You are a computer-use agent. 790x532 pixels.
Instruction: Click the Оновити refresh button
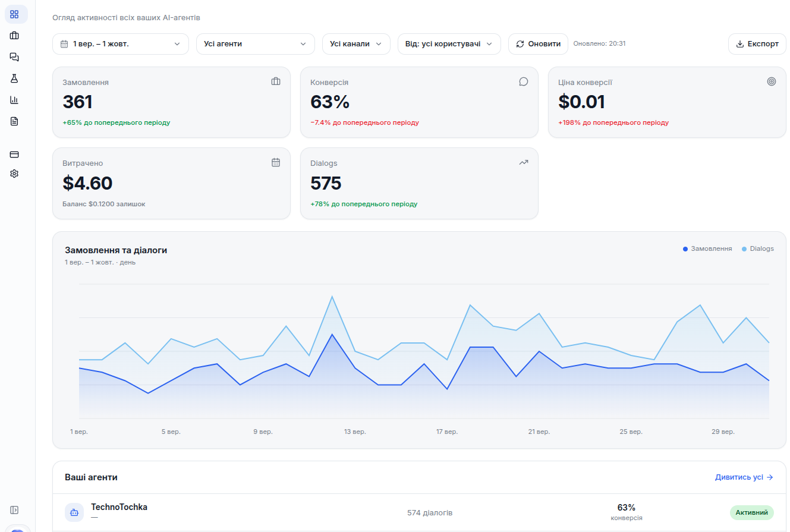538,44
